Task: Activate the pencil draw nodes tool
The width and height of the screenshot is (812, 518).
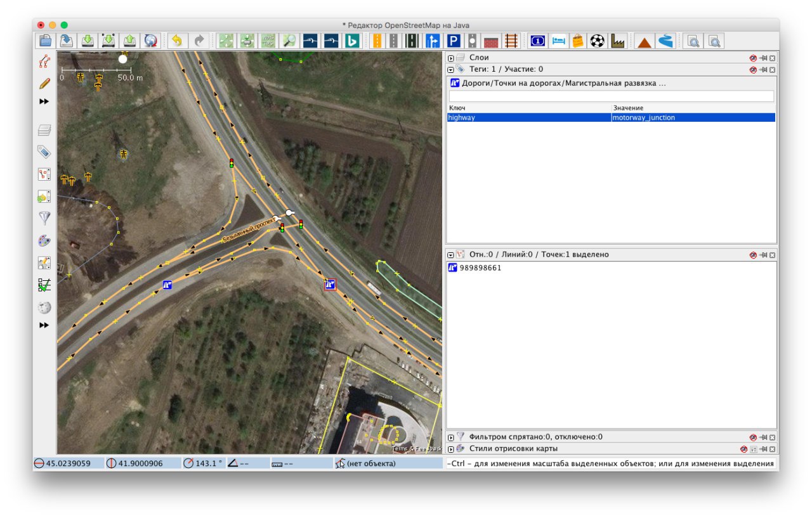Action: coord(44,83)
